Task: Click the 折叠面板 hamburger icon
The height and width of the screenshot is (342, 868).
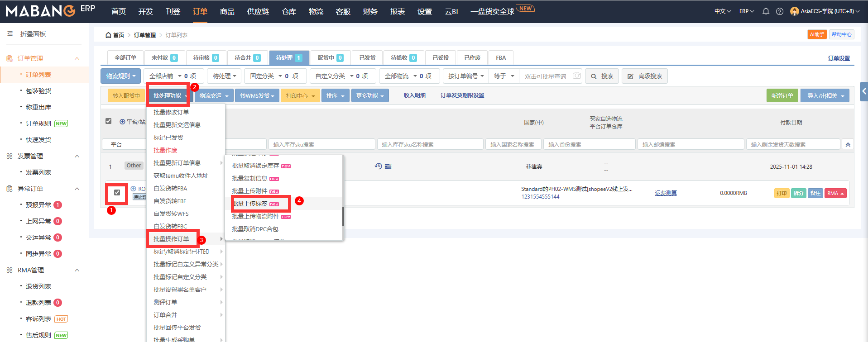Action: 10,34
